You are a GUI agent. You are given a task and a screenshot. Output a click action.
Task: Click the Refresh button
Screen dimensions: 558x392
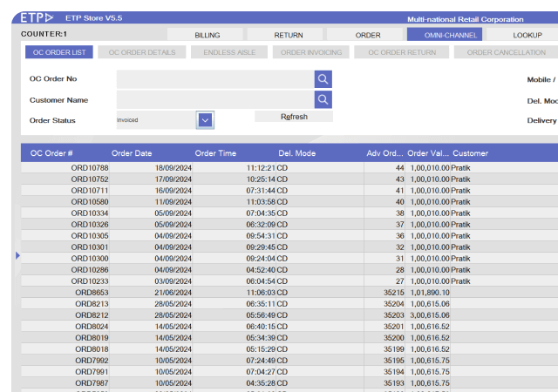coord(294,117)
